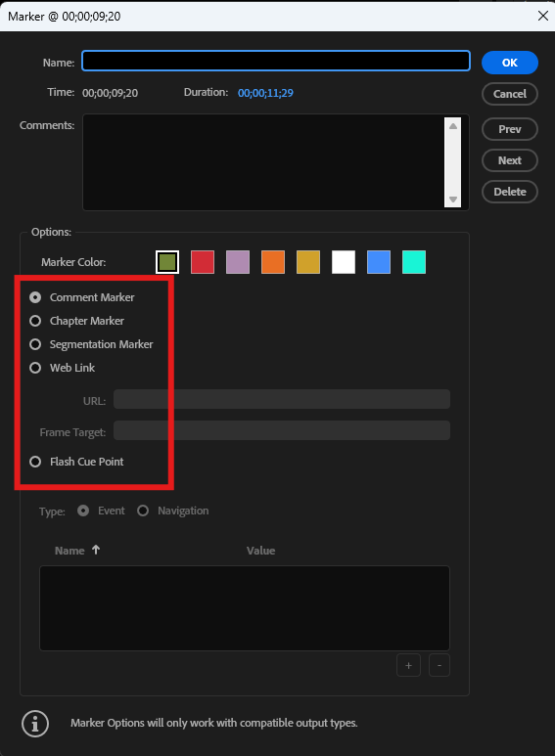Go to the next marker with Next
555x756 pixels.
[x=510, y=160]
